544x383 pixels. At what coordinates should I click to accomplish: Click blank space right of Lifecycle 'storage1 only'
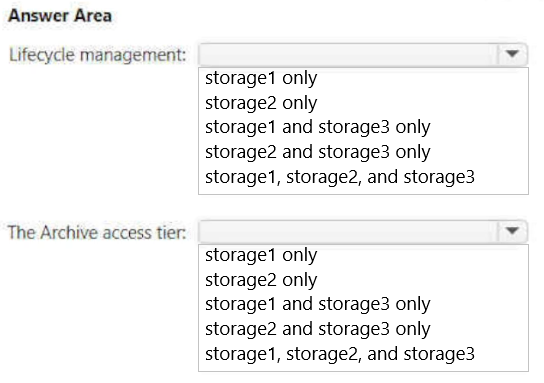[423, 78]
